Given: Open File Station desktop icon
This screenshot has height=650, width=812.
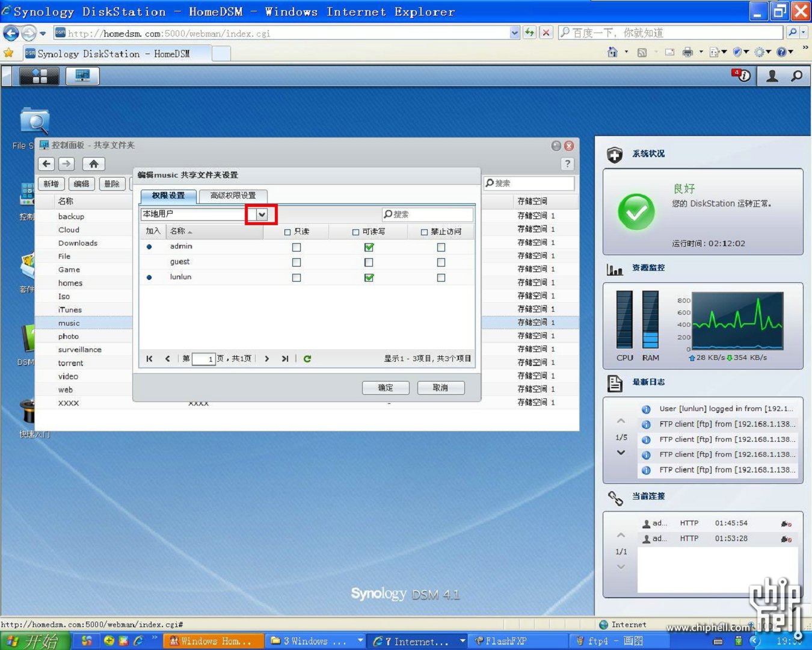Looking at the screenshot, I should [x=34, y=122].
